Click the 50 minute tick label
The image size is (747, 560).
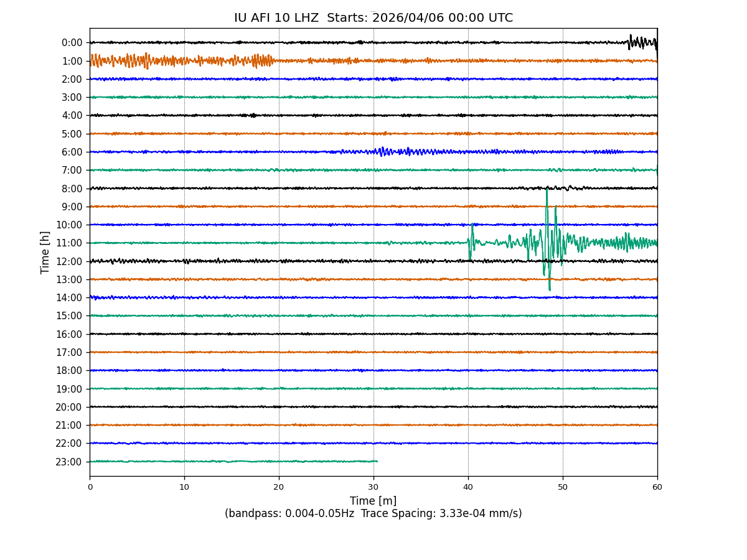(563, 487)
